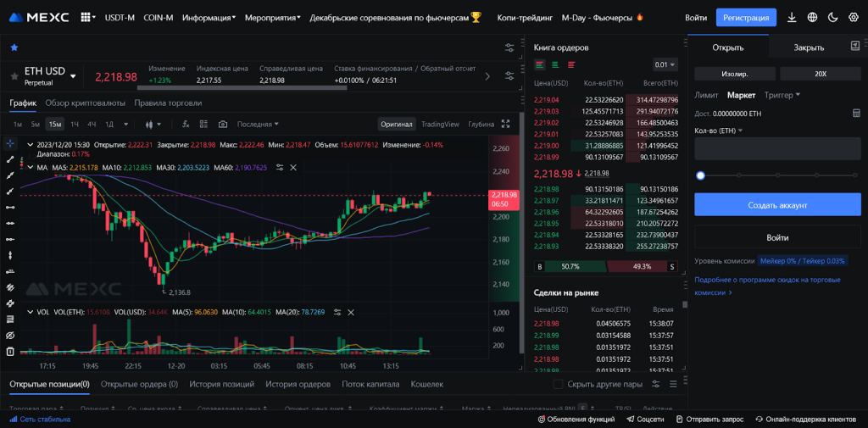Show more ticker info right chevron

pos(487,76)
